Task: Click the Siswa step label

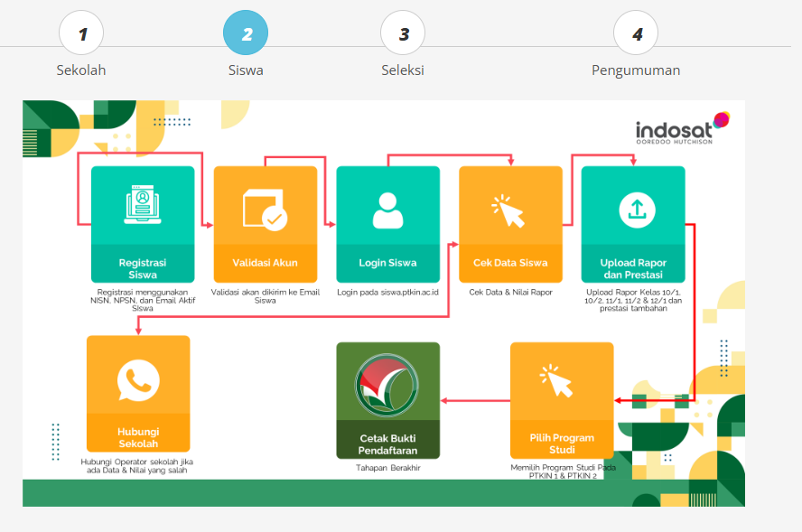Action: pos(246,70)
